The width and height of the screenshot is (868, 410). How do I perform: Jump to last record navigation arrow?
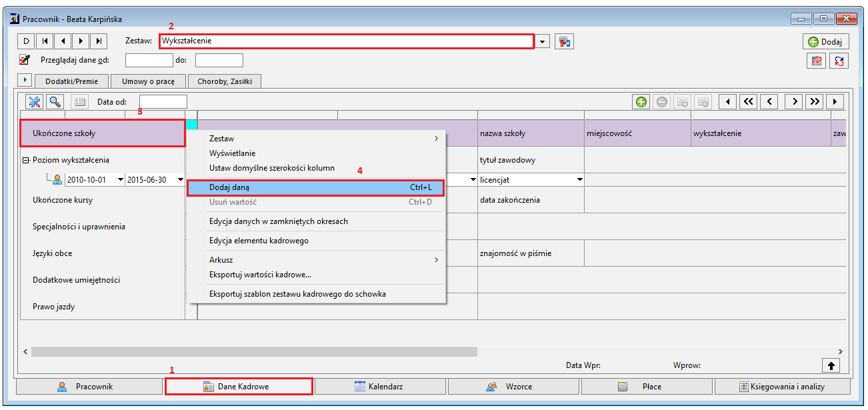tap(98, 41)
